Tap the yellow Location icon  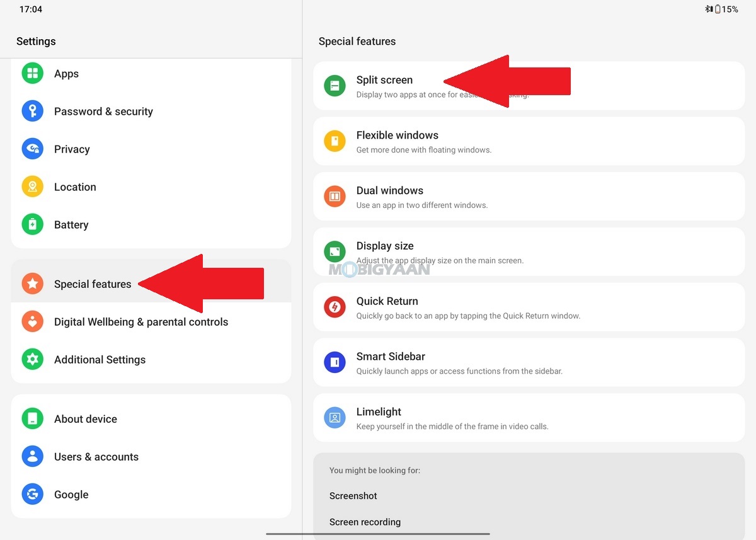pyautogui.click(x=33, y=187)
